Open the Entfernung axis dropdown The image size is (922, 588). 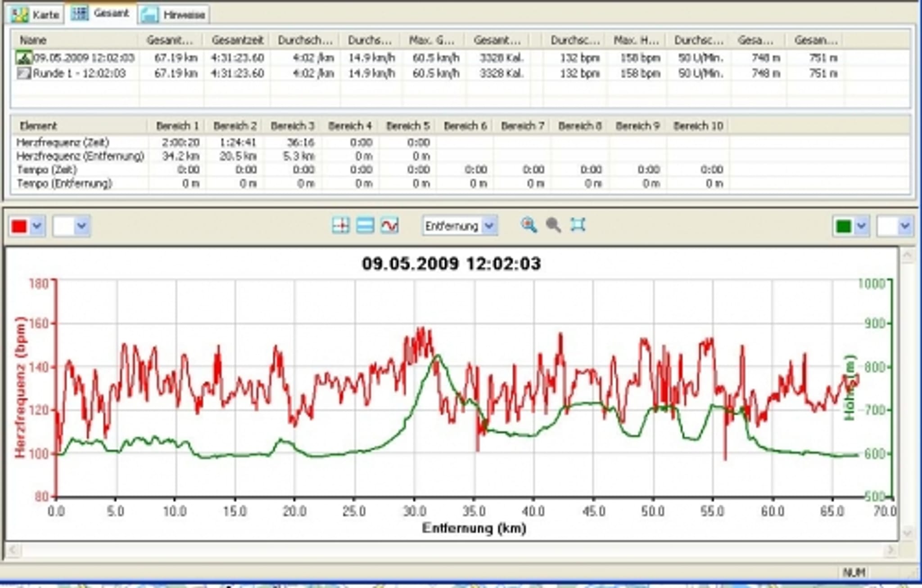460,226
